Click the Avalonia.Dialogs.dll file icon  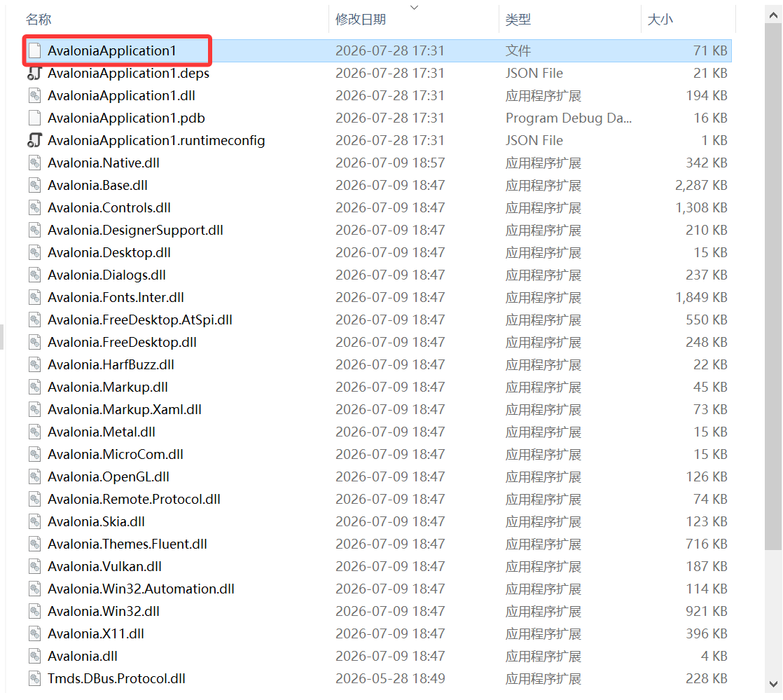[34, 275]
